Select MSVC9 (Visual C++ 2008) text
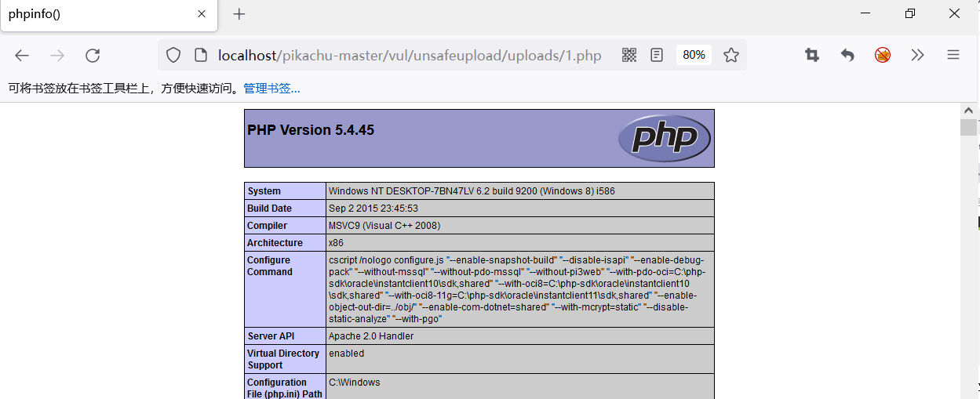 (384, 226)
